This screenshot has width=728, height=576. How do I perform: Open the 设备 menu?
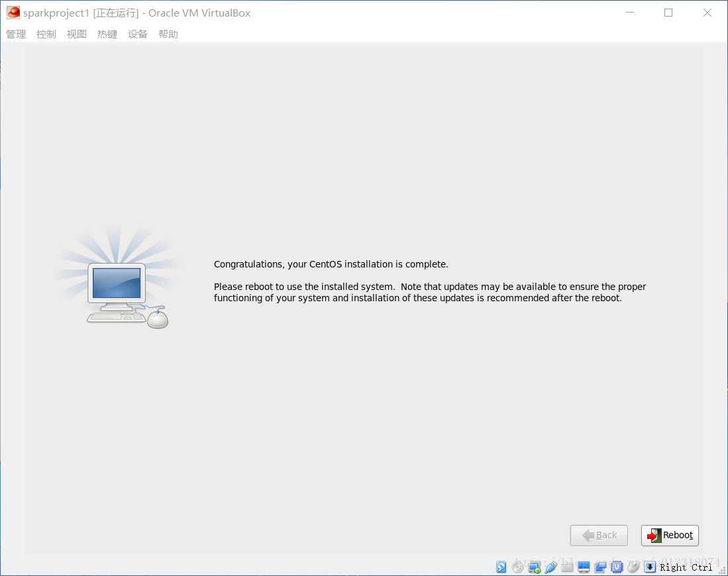coord(138,34)
